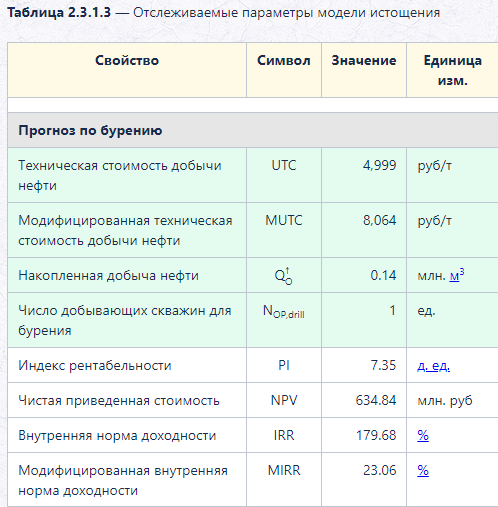Image resolution: width=498 pixels, height=507 pixels.
Task: Click the PI symbol cell
Action: pos(284,365)
